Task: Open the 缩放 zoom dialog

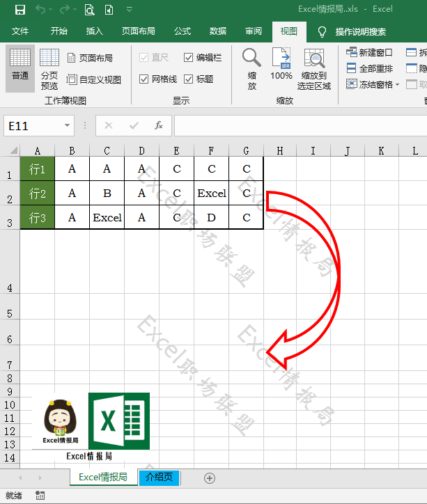Action: click(251, 69)
